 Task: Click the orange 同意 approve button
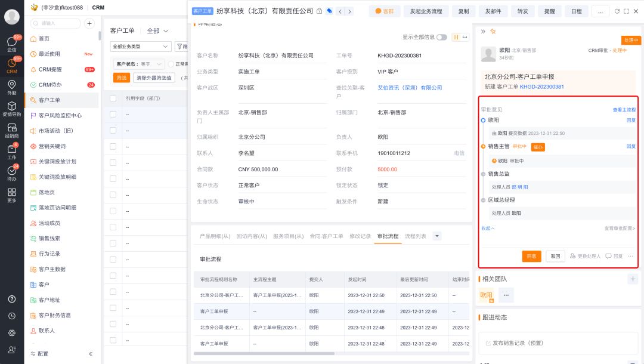coord(531,256)
